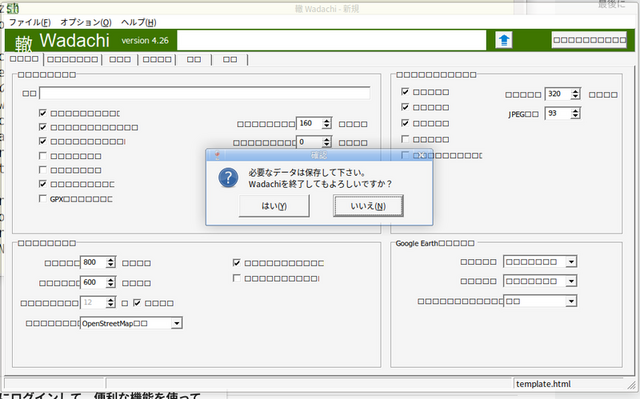Click the up arrow of the 0 spinner
The height and width of the screenshot is (399, 640).
point(327,139)
